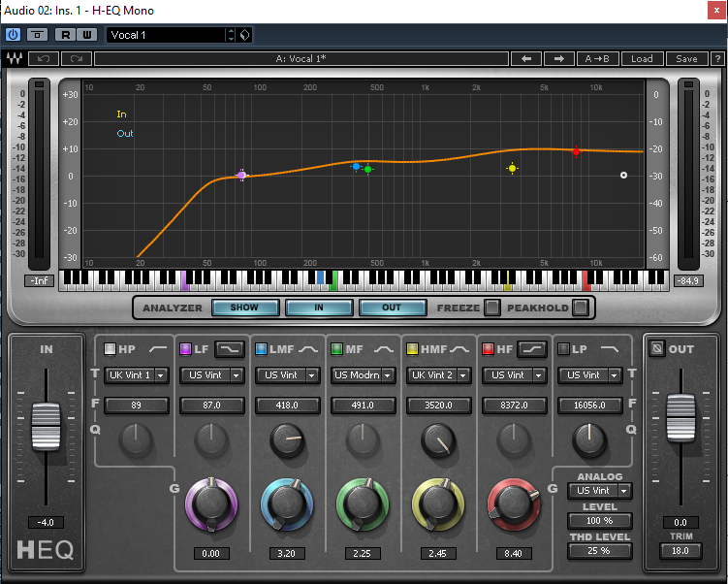Click the red HF gain knob

point(514,504)
